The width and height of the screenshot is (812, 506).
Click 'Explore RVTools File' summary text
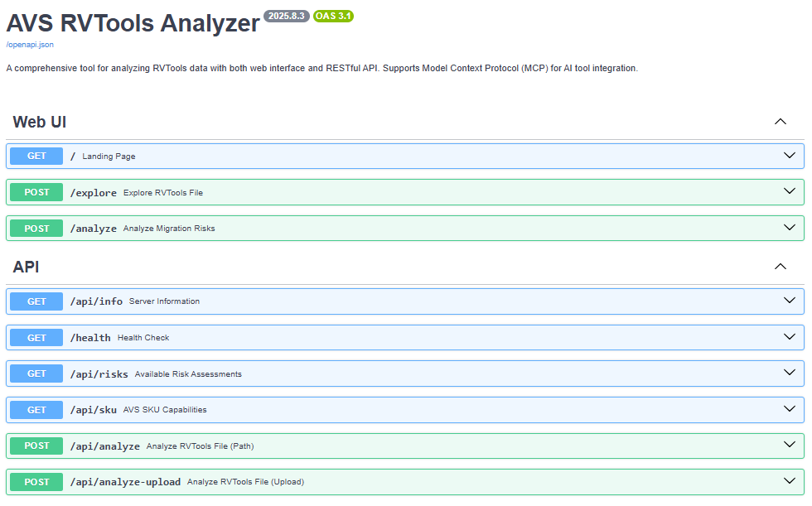click(163, 192)
